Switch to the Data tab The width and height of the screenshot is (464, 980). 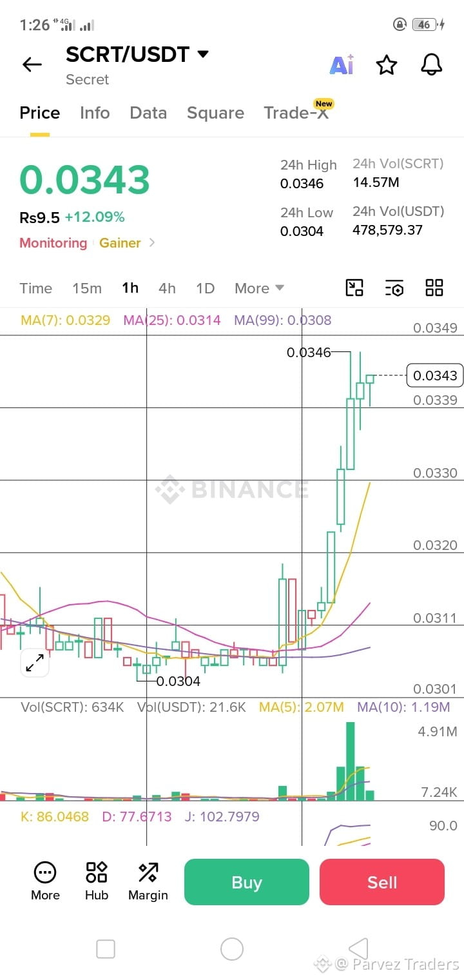point(148,113)
